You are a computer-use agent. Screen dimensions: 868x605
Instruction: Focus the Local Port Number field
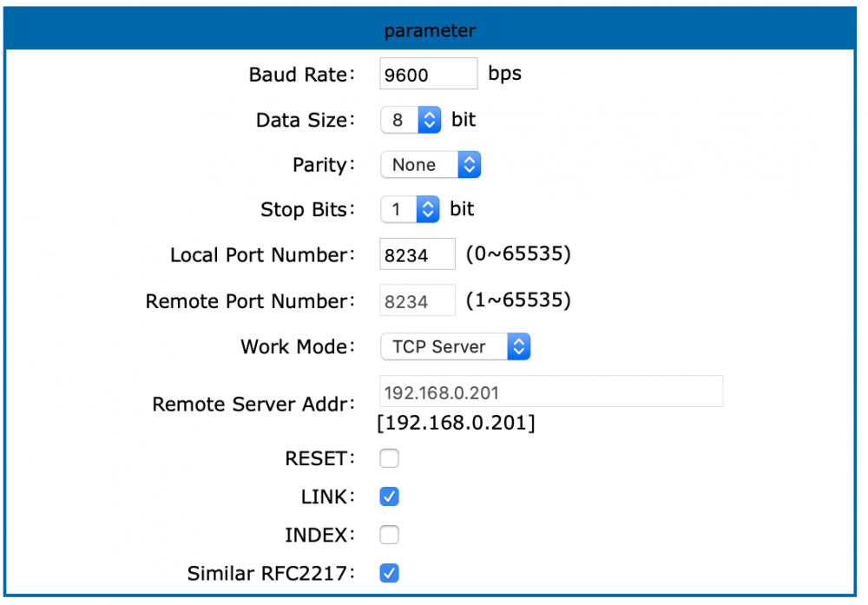pyautogui.click(x=417, y=255)
